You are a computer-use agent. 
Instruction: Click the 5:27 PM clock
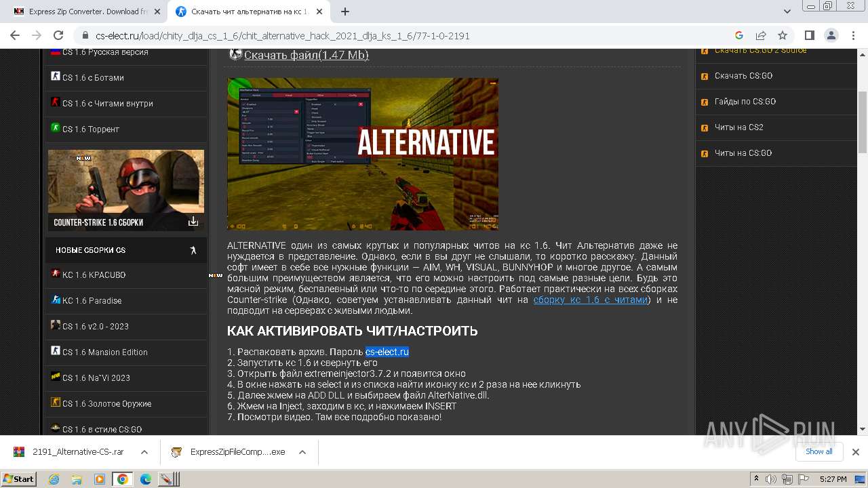point(833,479)
